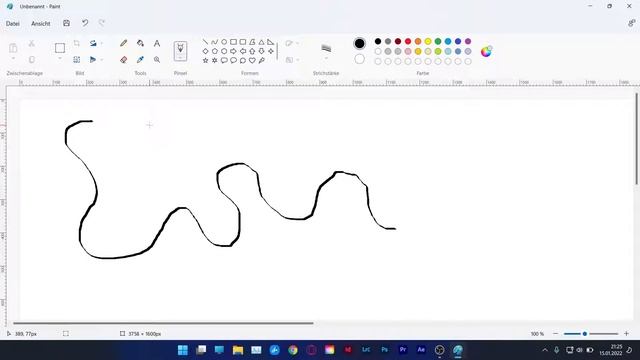Image resolution: width=640 pixels, height=360 pixels.
Task: Choose the six-point star shape
Action: point(215,60)
